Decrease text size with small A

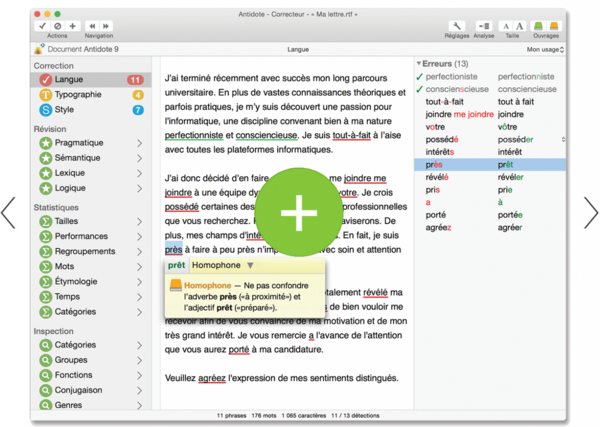[x=506, y=26]
